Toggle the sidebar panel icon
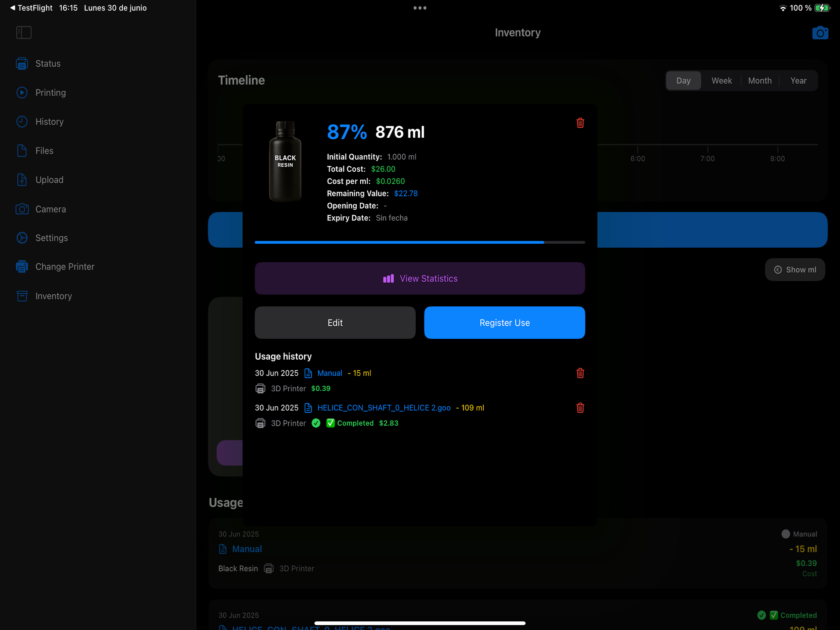 tap(24, 33)
